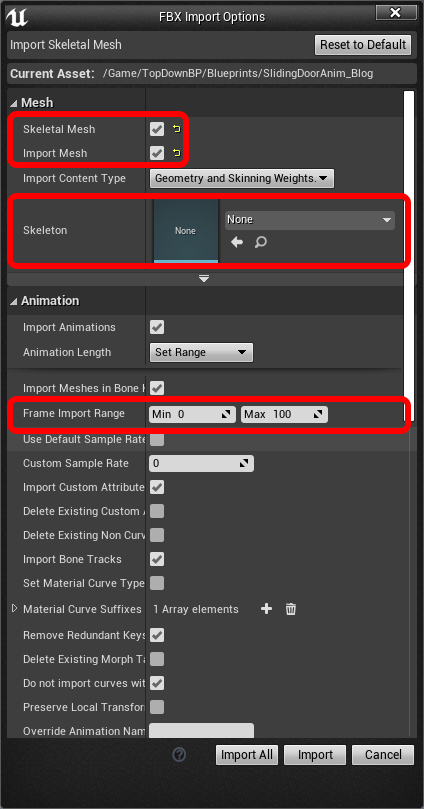
Task: Toggle Import Custom Attribute checkbox
Action: click(157, 487)
